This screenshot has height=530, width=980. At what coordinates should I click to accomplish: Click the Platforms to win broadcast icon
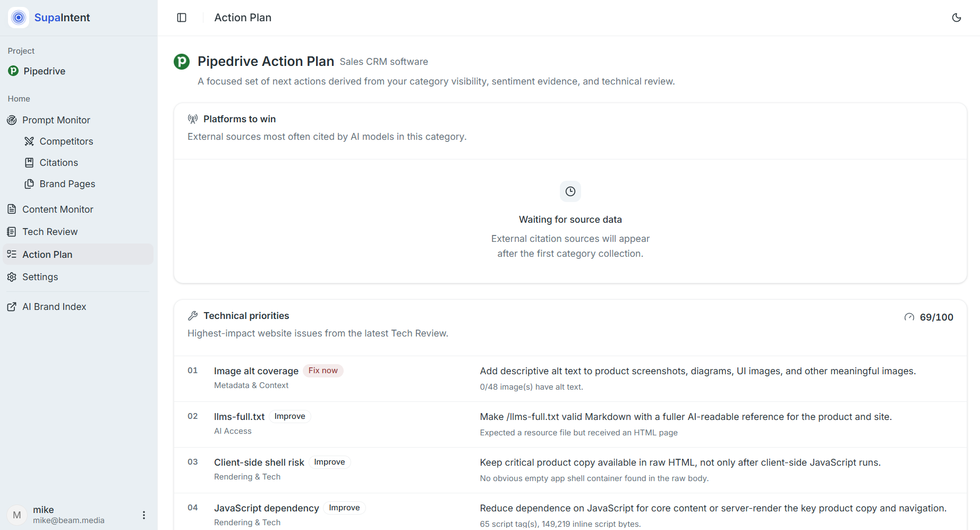(193, 119)
